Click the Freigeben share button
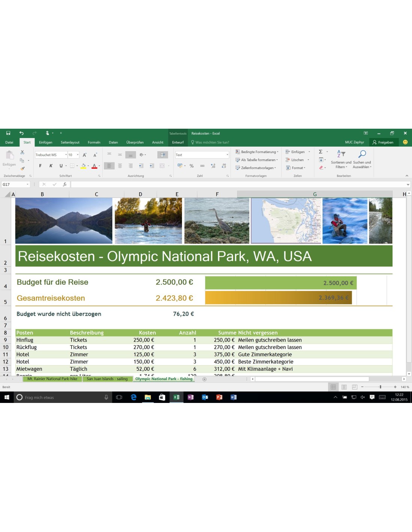Viewport: 412px width, 532px height. 383,143
